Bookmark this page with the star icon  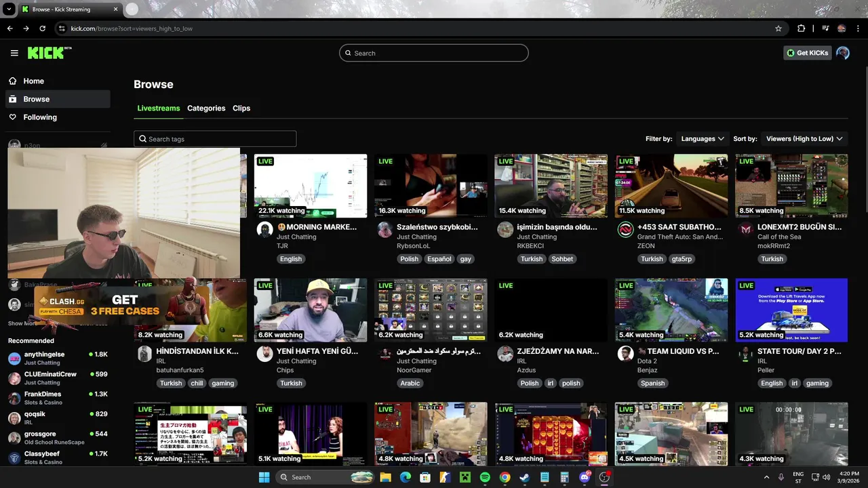pyautogui.click(x=778, y=28)
